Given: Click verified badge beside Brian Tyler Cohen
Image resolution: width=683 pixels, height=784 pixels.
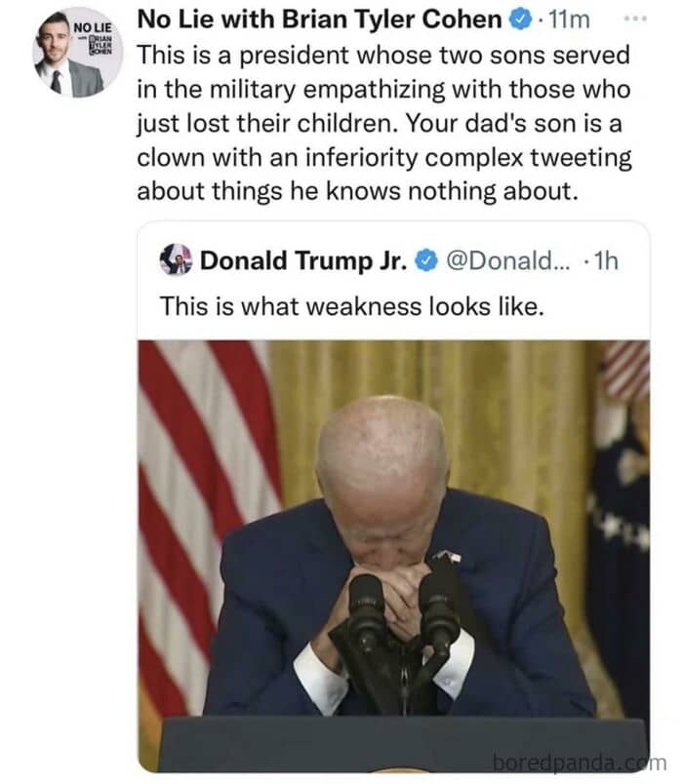Looking at the screenshot, I should [520, 20].
